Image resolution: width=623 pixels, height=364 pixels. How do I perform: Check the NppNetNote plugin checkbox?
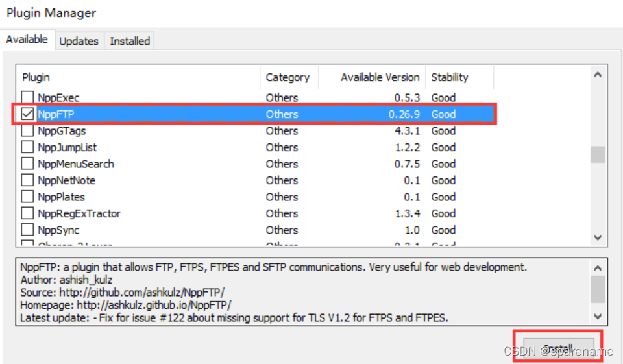click(27, 180)
